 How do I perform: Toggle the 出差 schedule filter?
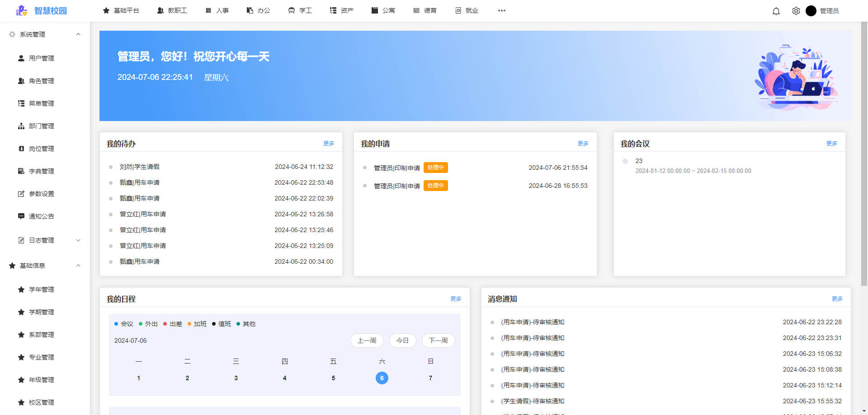pyautogui.click(x=173, y=324)
